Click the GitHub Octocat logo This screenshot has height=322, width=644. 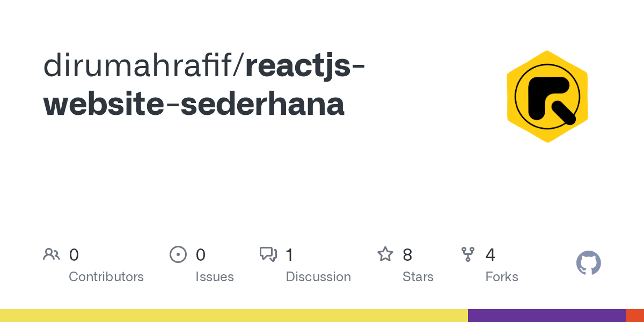pyautogui.click(x=589, y=263)
